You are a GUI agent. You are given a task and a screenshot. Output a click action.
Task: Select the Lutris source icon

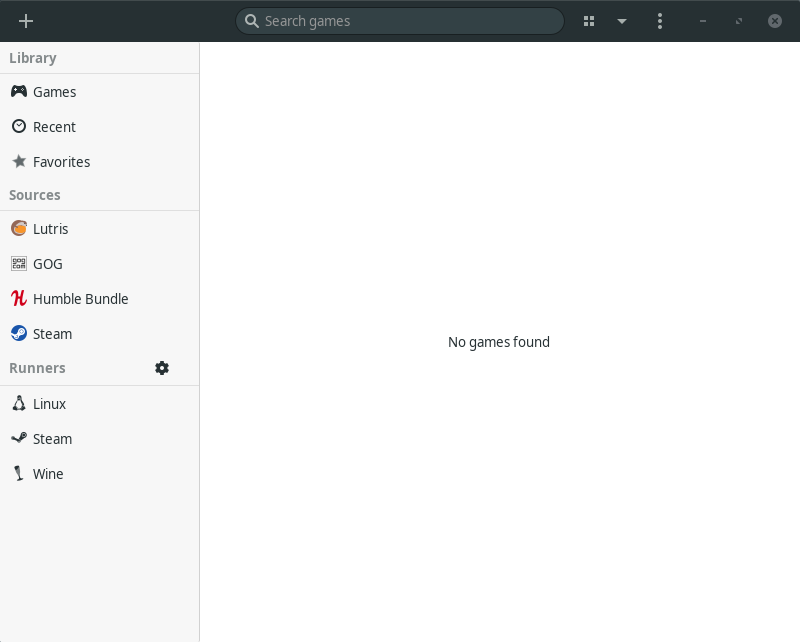[18, 228]
